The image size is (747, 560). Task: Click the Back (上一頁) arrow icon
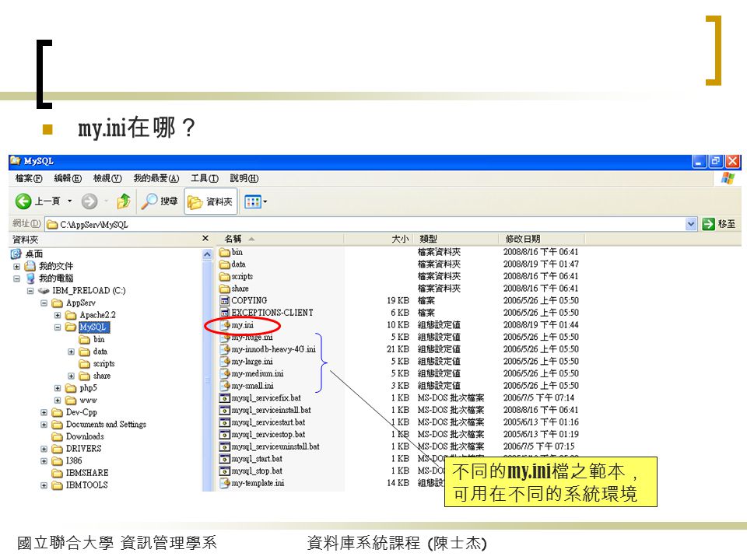(23, 201)
